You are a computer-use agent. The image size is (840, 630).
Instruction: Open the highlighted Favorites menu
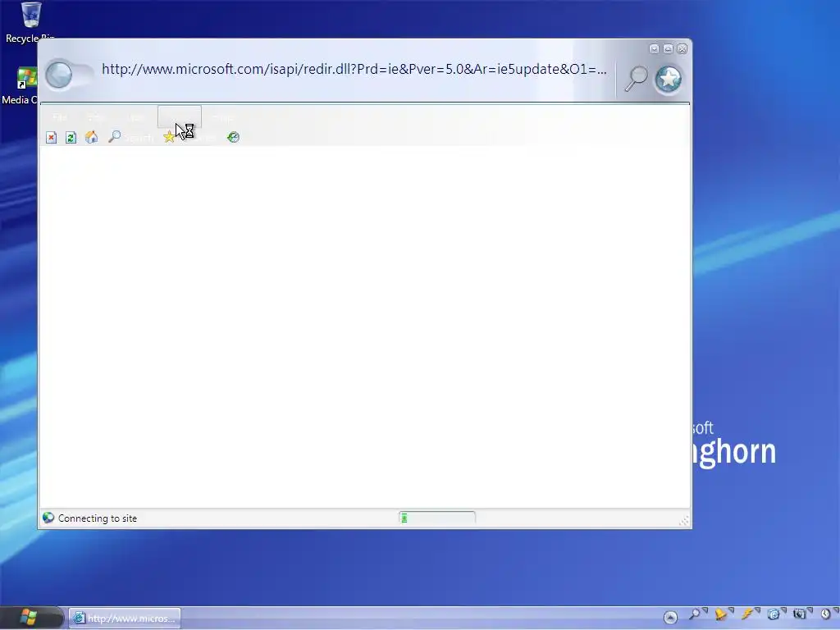[x=180, y=116]
